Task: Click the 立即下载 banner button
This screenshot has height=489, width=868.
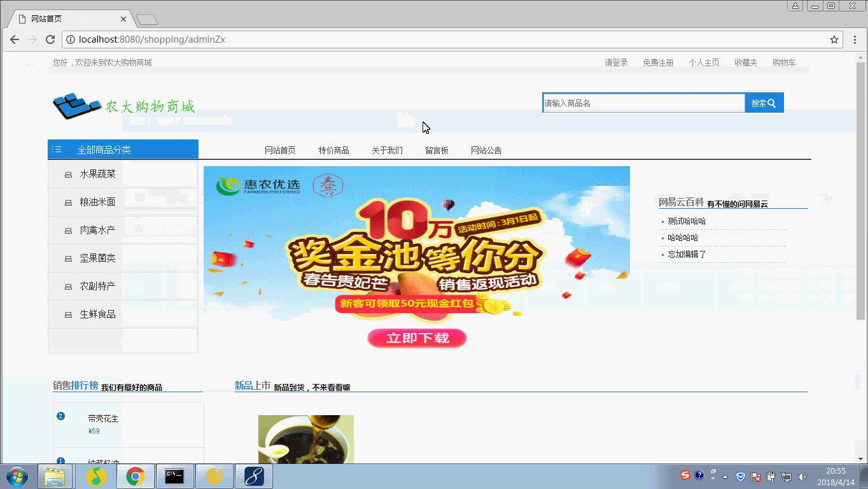Action: pos(417,338)
